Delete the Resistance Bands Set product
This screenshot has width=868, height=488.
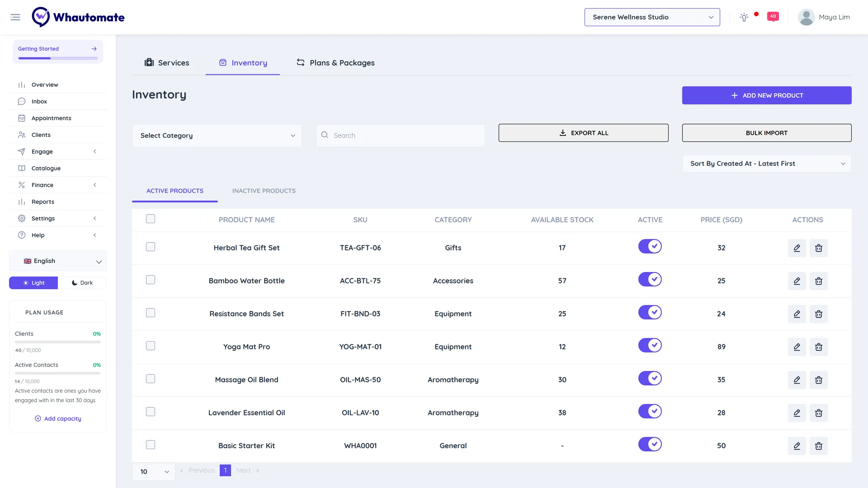[819, 314]
